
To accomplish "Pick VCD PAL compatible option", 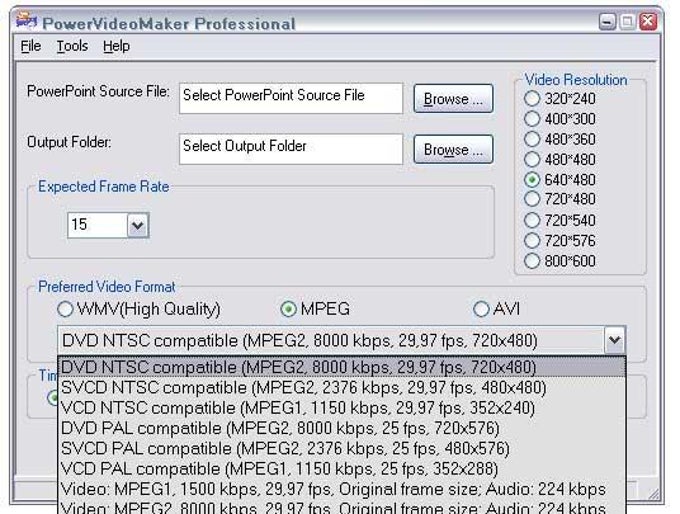I will tap(342, 469).
